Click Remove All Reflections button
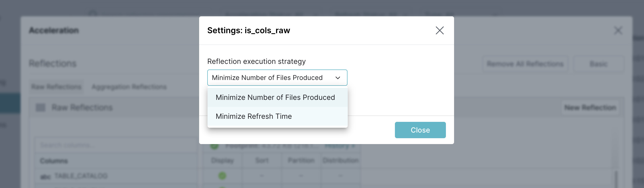The width and height of the screenshot is (644, 188). pyautogui.click(x=525, y=64)
